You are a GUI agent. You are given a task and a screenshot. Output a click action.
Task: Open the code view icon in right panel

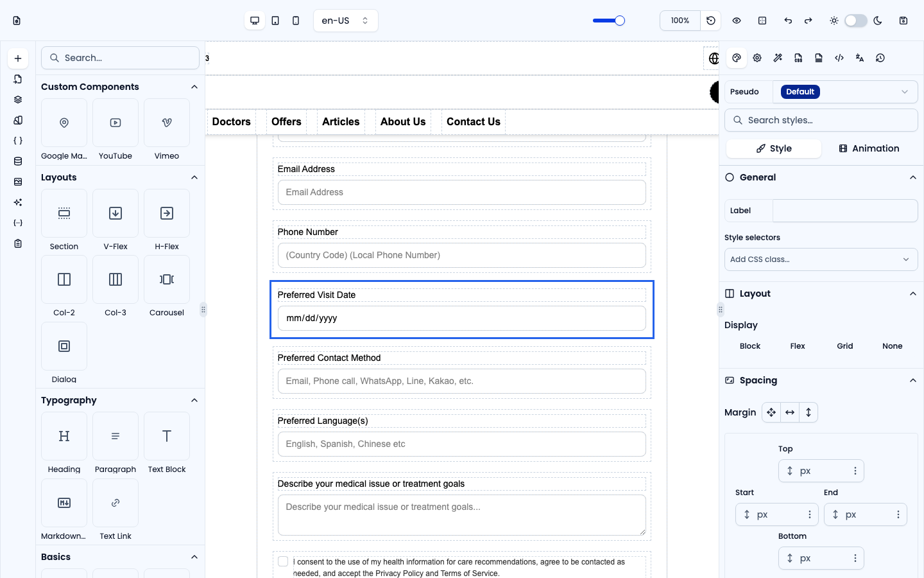[839, 58]
